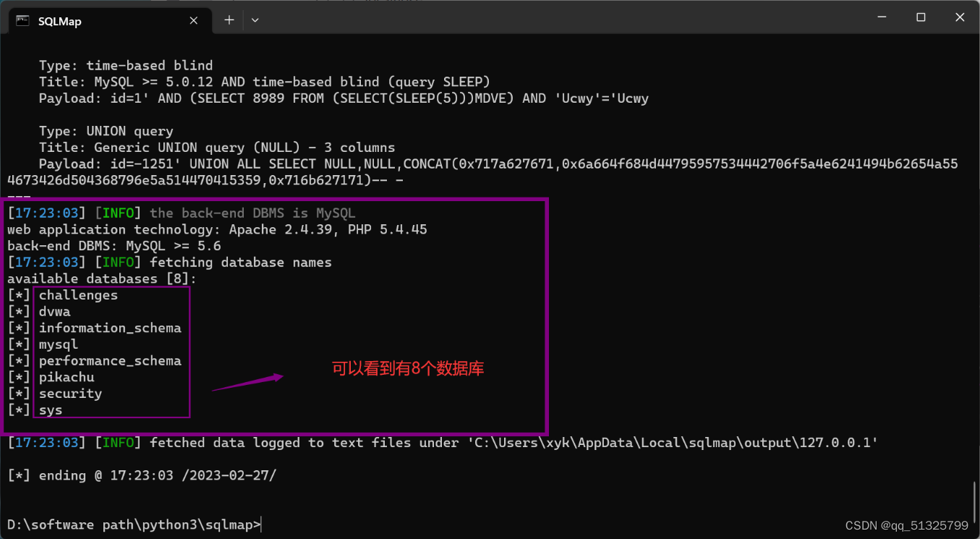Click 'Type: UNION query' line
The height and width of the screenshot is (539, 980).
(x=106, y=131)
